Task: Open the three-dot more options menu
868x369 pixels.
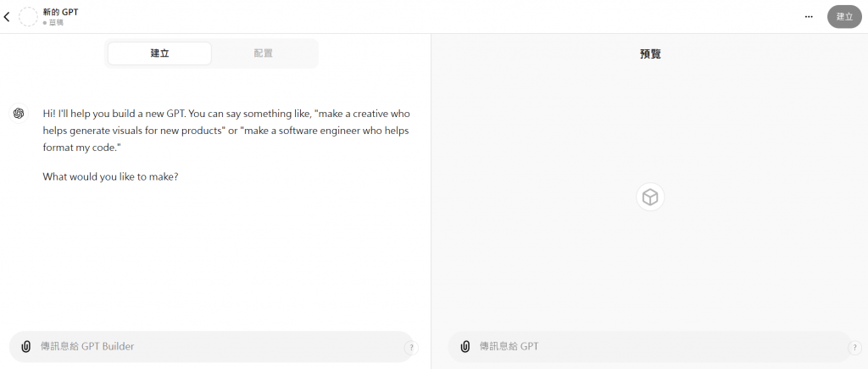Action: click(x=809, y=17)
